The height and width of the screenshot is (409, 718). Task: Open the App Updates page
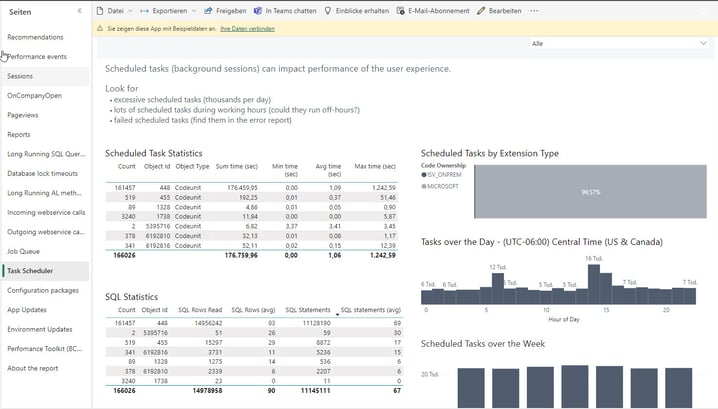[x=27, y=310]
